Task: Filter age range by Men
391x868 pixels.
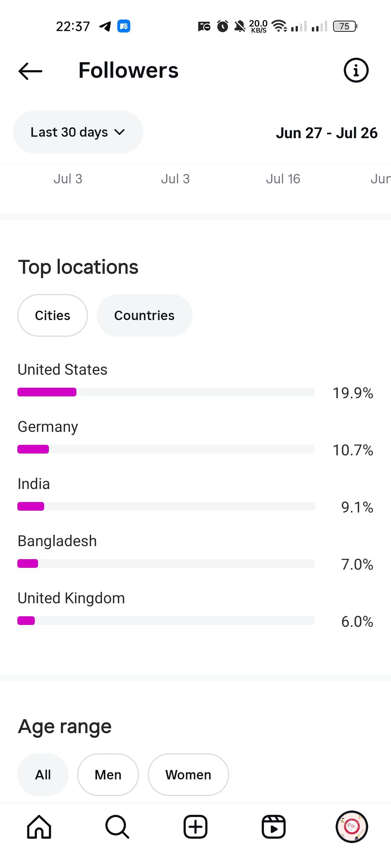Action: [108, 775]
